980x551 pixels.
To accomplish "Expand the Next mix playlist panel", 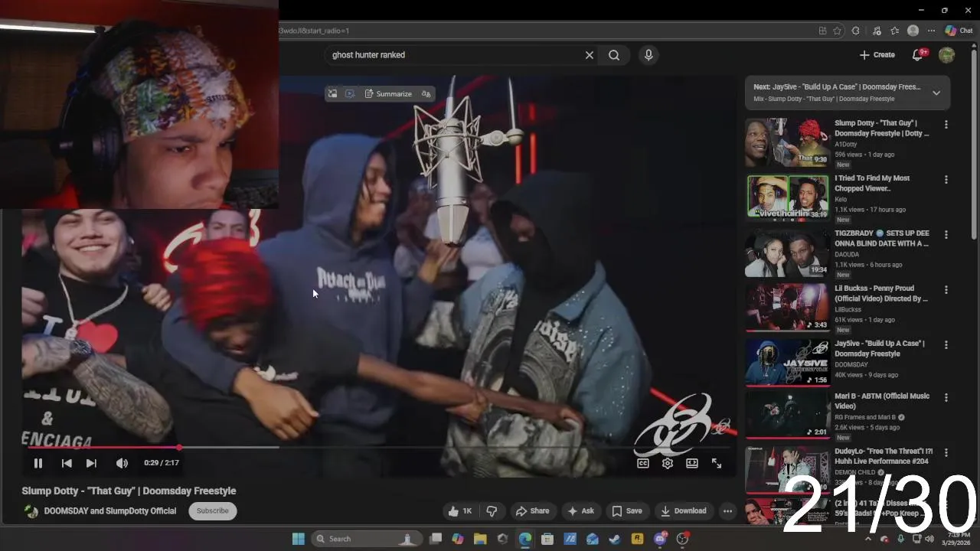I will [x=936, y=93].
